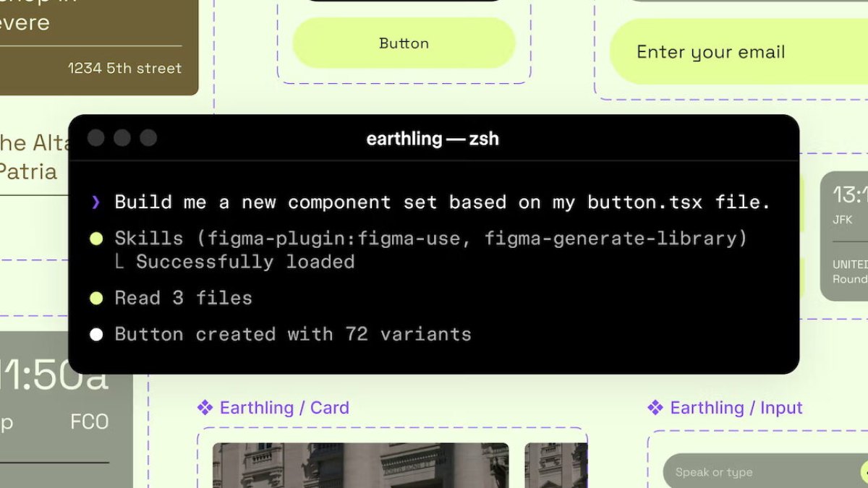Click the green bullet beside the Skills line
This screenshot has width=868, height=488.
point(96,239)
